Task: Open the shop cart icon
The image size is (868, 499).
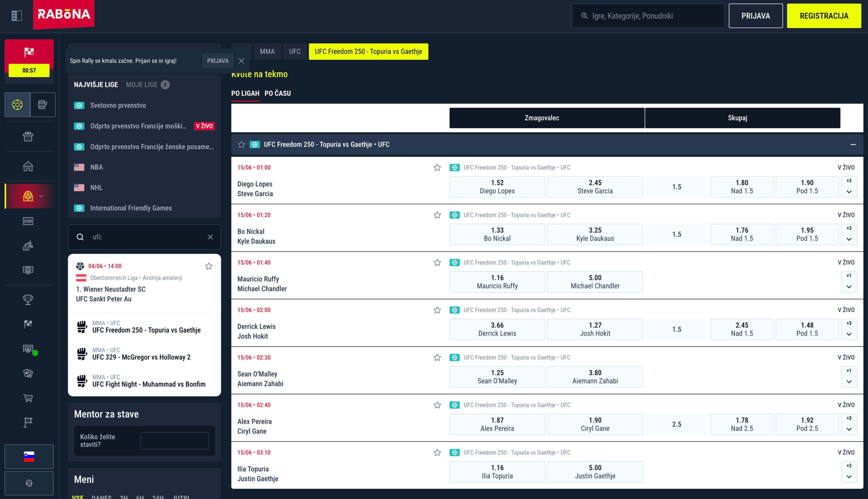Action: (28, 398)
